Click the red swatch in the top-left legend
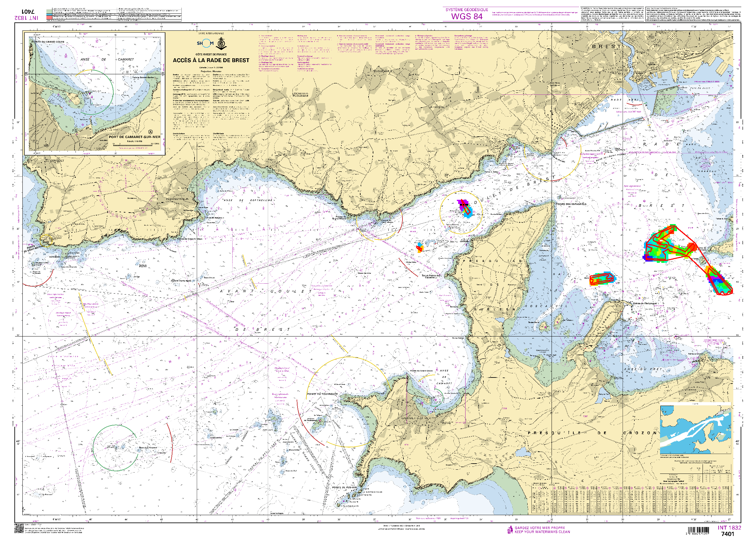This screenshot has height=543, width=756. click(49, 17)
